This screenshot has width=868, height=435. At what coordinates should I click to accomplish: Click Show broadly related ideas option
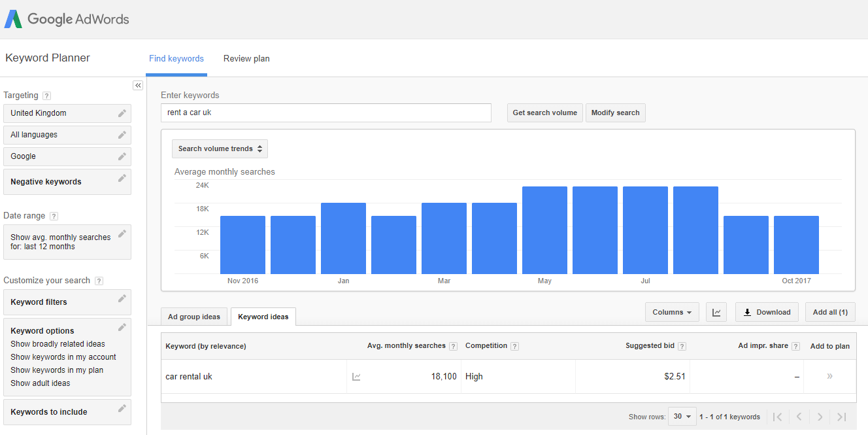58,344
